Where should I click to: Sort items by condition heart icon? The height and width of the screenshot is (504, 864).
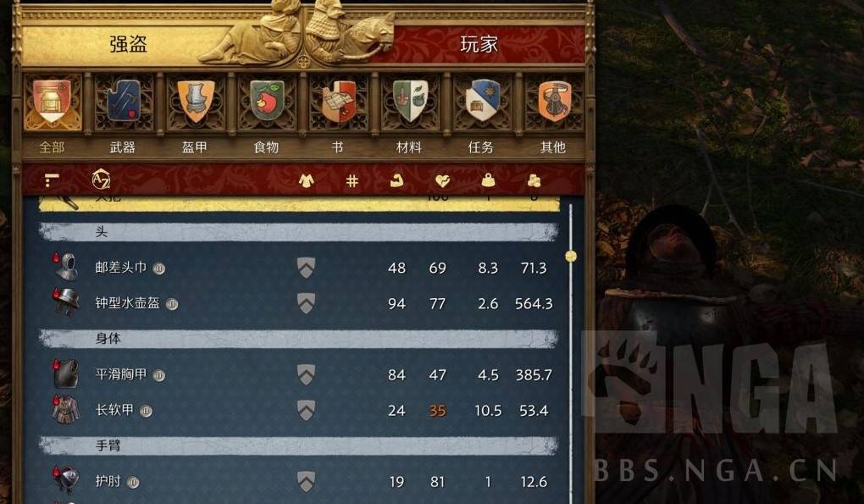442,180
